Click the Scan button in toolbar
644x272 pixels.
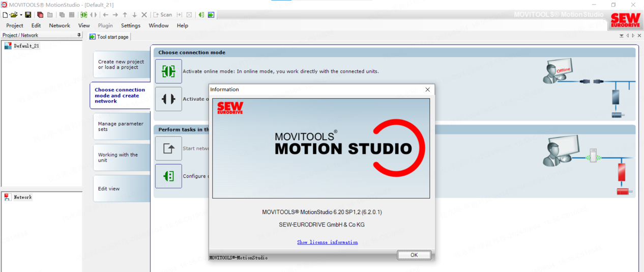(163, 15)
